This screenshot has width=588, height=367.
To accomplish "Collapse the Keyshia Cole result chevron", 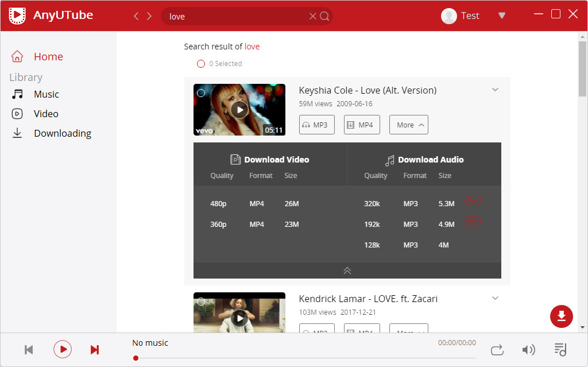I will 495,90.
